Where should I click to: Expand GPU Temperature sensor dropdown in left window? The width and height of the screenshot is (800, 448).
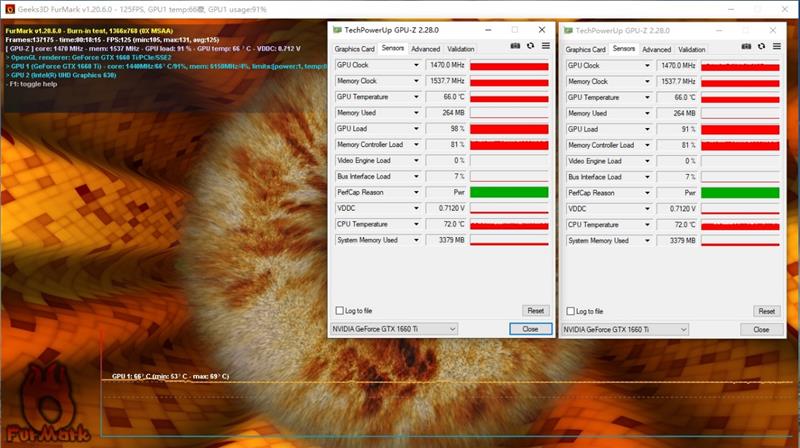tap(417, 97)
